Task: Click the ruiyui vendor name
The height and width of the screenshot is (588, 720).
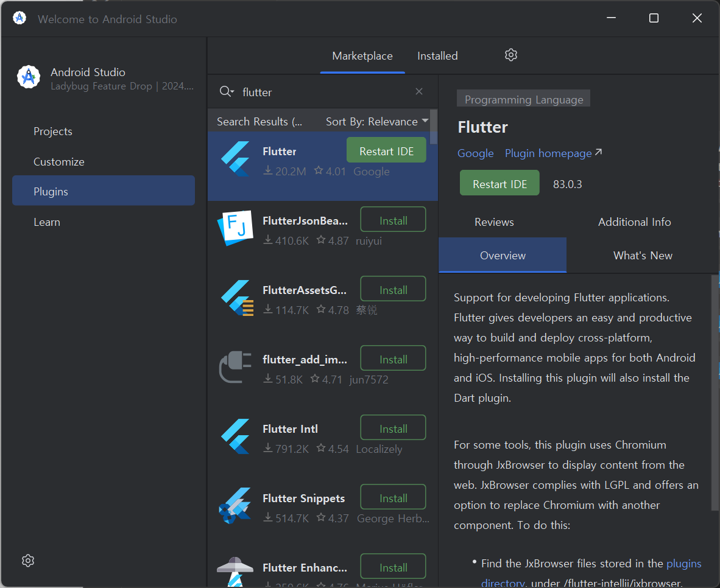Action: [369, 240]
